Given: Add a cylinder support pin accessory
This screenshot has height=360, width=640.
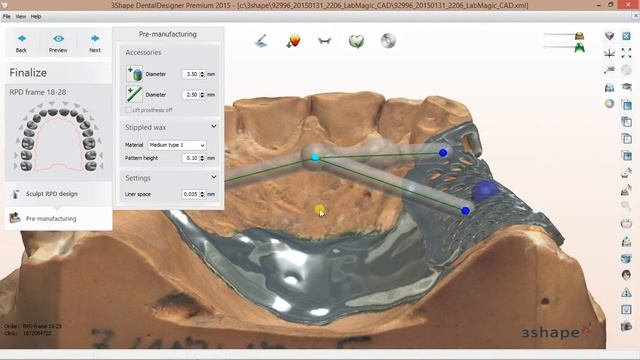Looking at the screenshot, I should click(134, 73).
